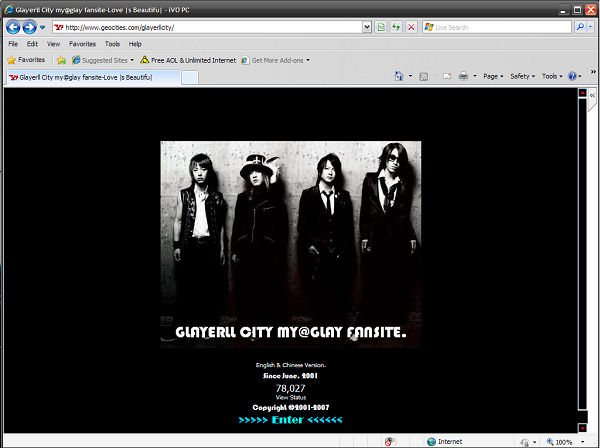600x448 pixels.
Task: Click the search magnifier icon
Action: tap(580, 27)
